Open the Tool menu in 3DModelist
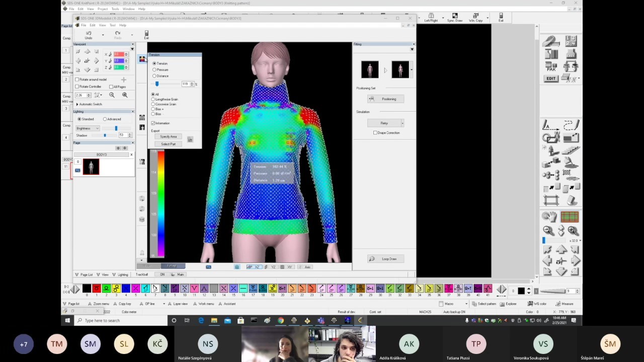Screen dimensions: 644x362 (112, 25)
